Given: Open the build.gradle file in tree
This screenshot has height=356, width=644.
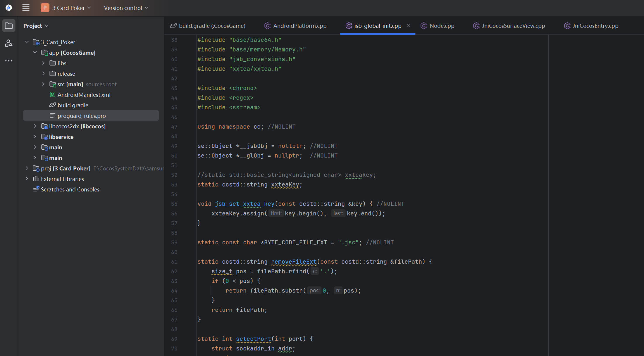Looking at the screenshot, I should coord(73,105).
